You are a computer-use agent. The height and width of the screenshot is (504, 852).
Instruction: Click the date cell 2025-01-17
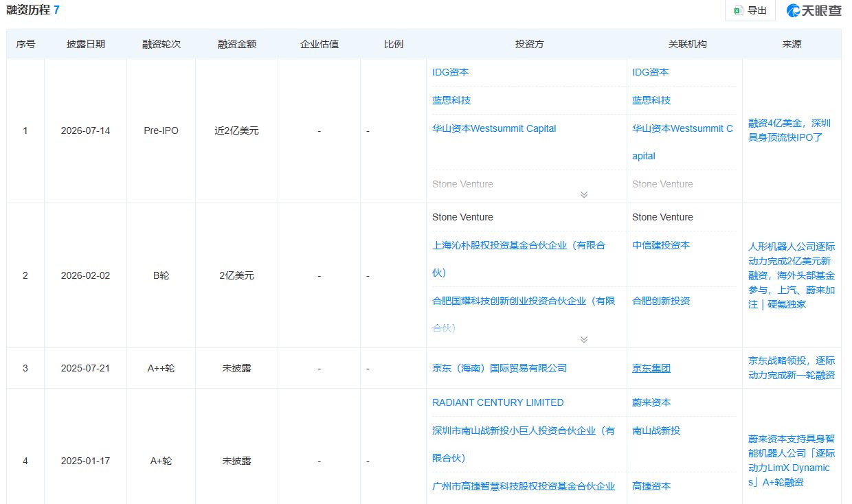coord(85,461)
